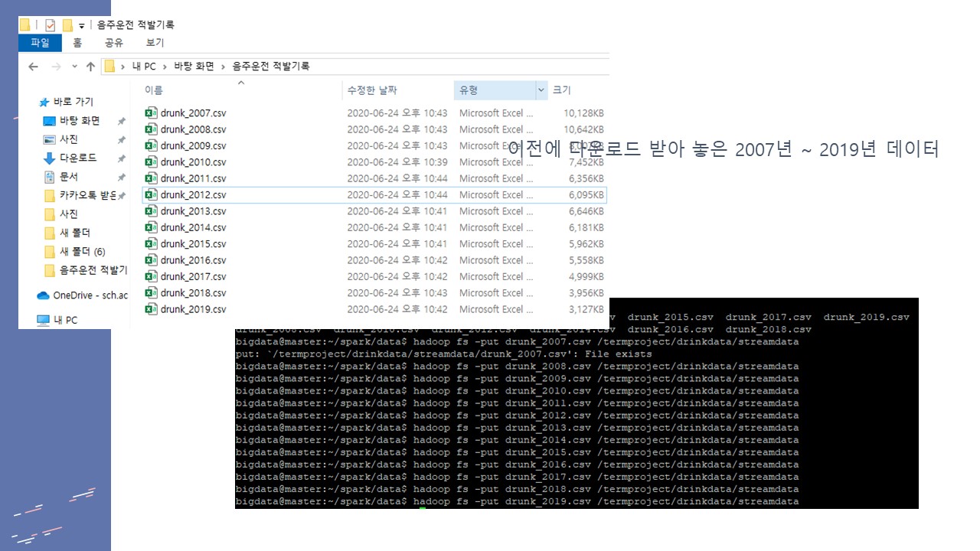The width and height of the screenshot is (980, 551).
Task: Select drunk_2011.csv file icon
Action: pos(151,178)
